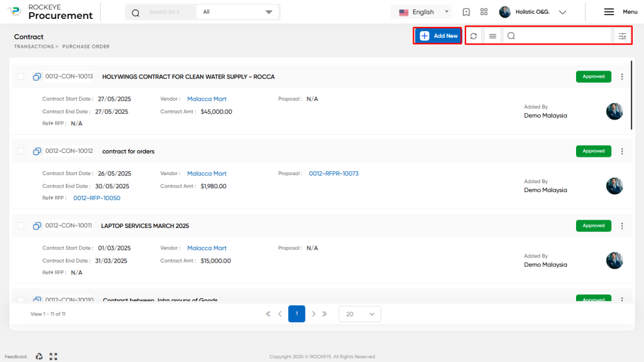Viewport: 644px width, 362px height.
Task: Click the Feedback link in footer
Action: pyautogui.click(x=16, y=357)
